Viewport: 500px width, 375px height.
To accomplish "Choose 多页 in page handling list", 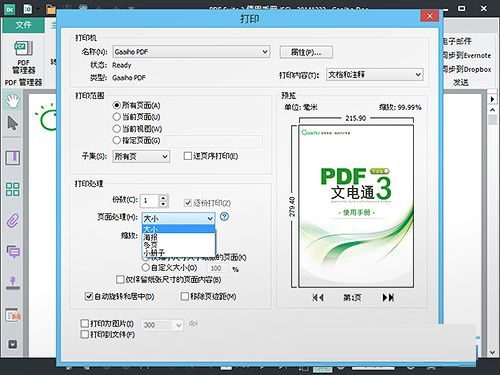I will coord(178,245).
